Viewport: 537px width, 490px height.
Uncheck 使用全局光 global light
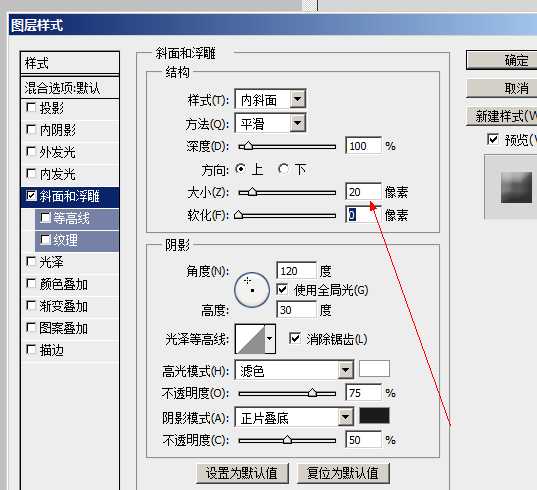[282, 290]
